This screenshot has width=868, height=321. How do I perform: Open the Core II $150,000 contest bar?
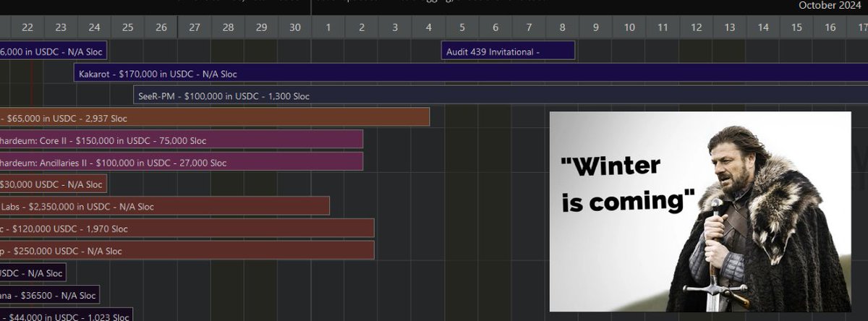(x=182, y=140)
